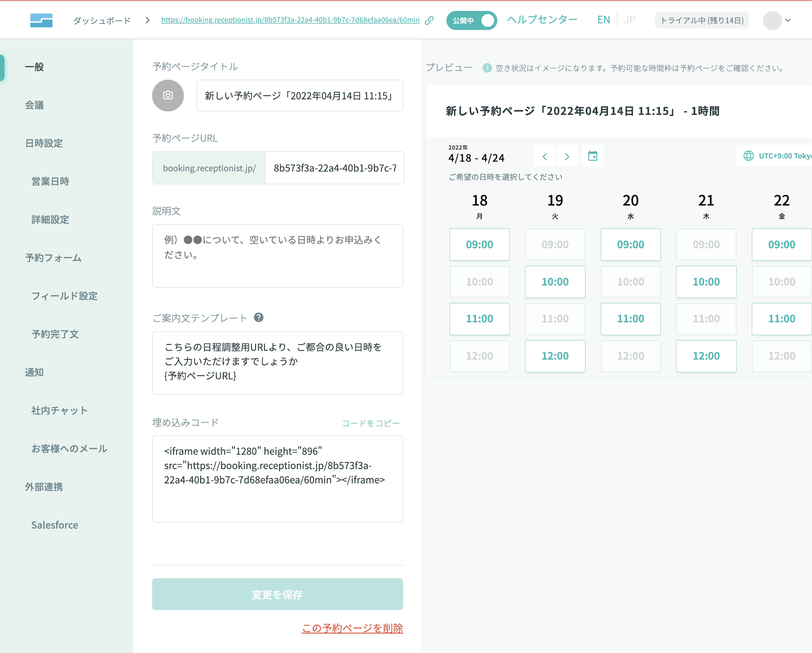
Task: Switch language to EN
Action: pos(603,20)
